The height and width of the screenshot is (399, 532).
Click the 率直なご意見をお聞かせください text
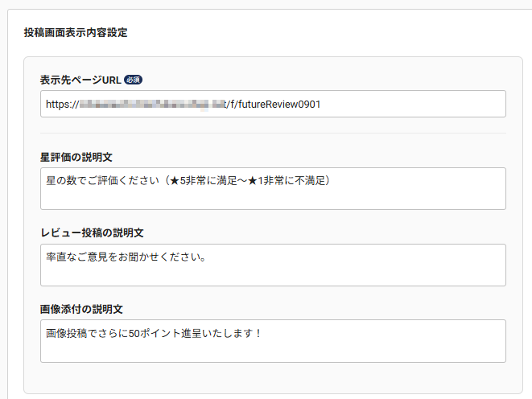pyautogui.click(x=126, y=257)
